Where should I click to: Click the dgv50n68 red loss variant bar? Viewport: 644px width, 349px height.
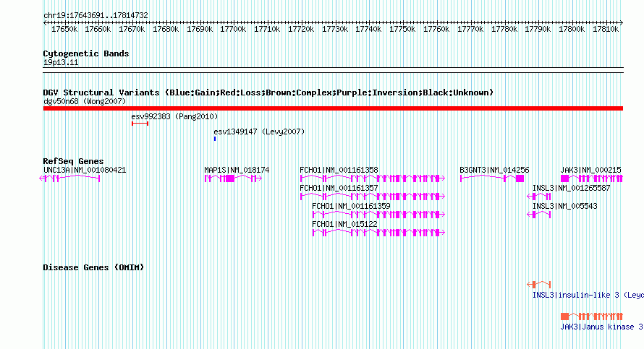pos(333,108)
